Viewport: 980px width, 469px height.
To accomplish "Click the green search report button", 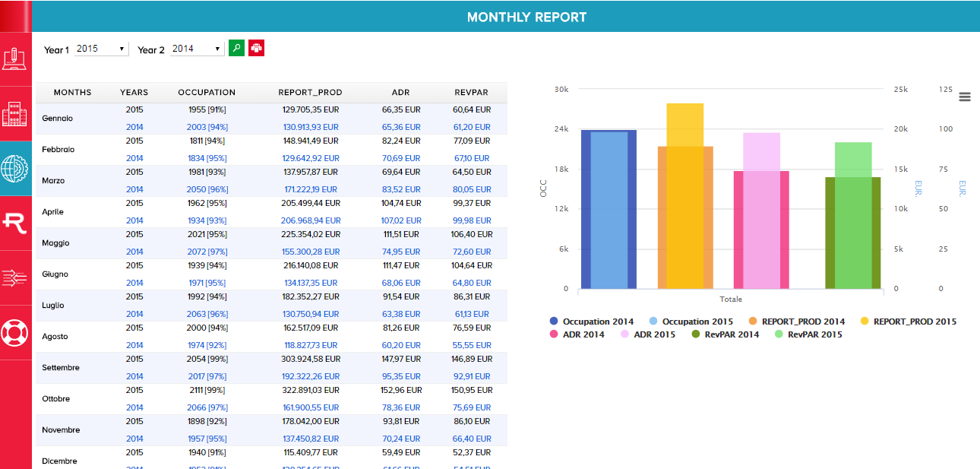I will [x=236, y=48].
